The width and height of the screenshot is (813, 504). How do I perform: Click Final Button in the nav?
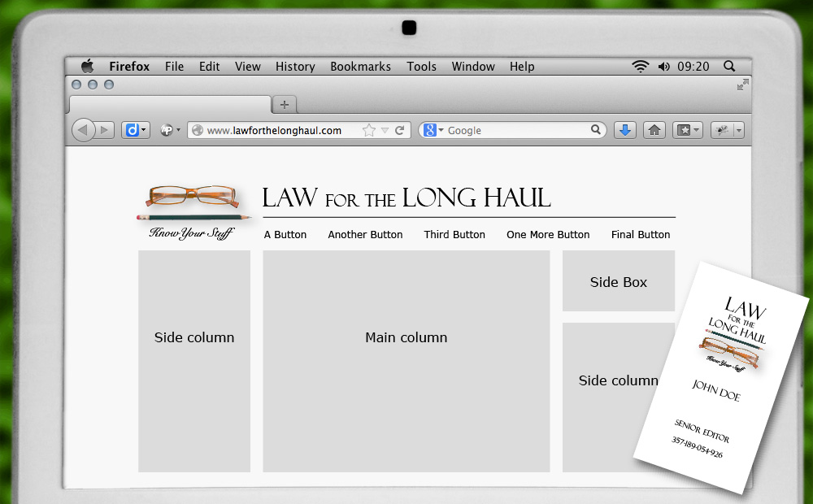[x=641, y=234]
